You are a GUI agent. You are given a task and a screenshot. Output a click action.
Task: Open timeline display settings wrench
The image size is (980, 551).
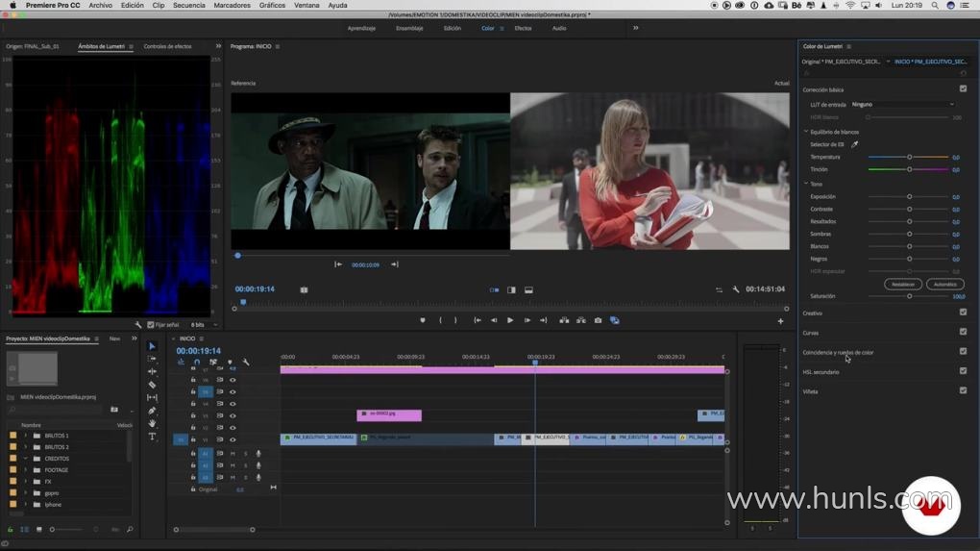coord(246,363)
